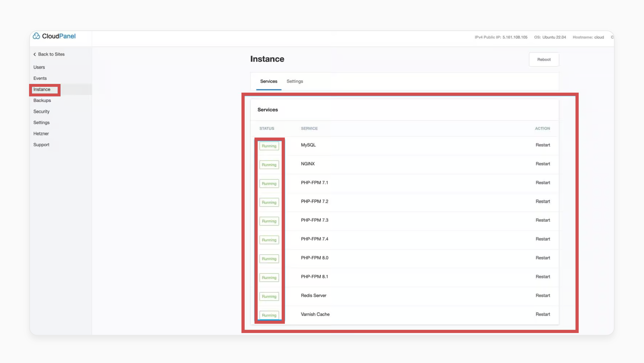Click the IPv4 Public IP 5.161.108.105 text
The image size is (644, 363).
[501, 37]
